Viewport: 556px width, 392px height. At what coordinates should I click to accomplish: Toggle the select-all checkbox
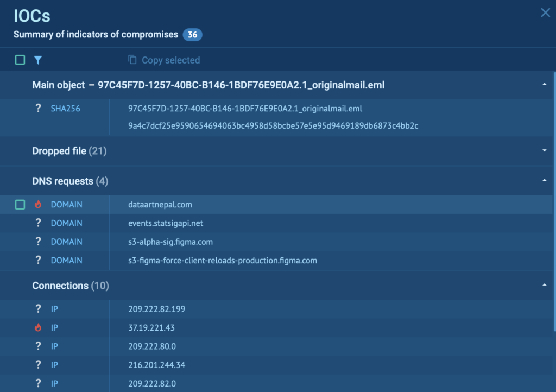coord(20,60)
